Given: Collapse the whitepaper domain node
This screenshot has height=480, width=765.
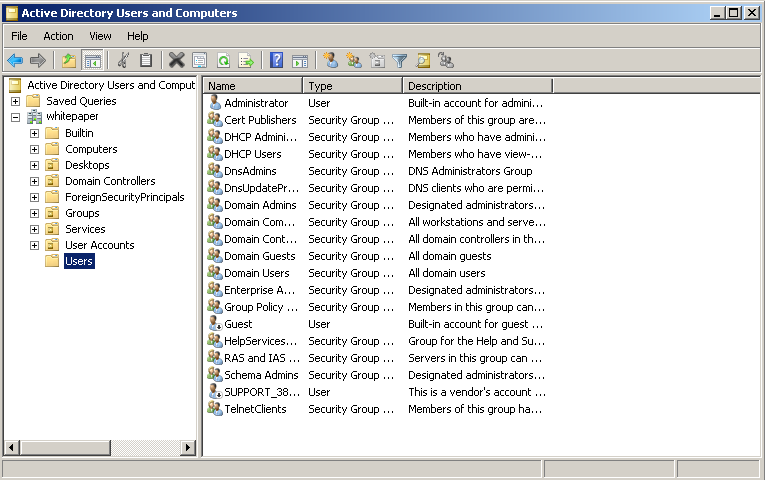Looking at the screenshot, I should (x=15, y=117).
